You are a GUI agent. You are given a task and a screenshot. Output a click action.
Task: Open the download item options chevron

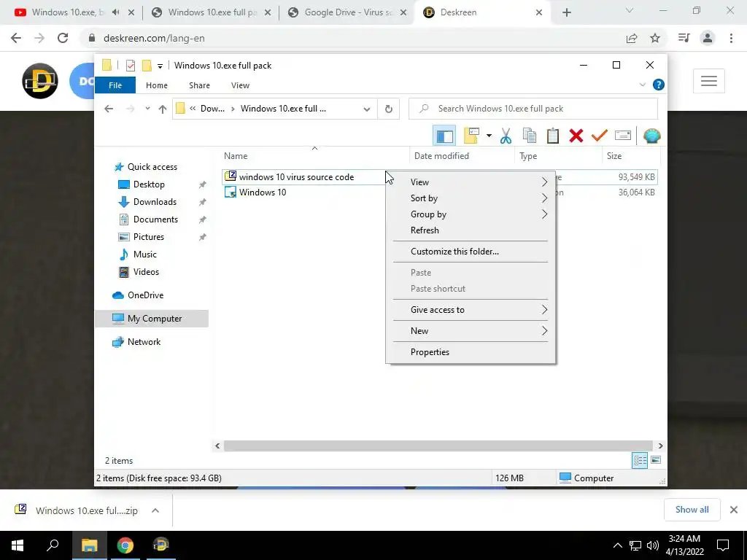point(155,510)
